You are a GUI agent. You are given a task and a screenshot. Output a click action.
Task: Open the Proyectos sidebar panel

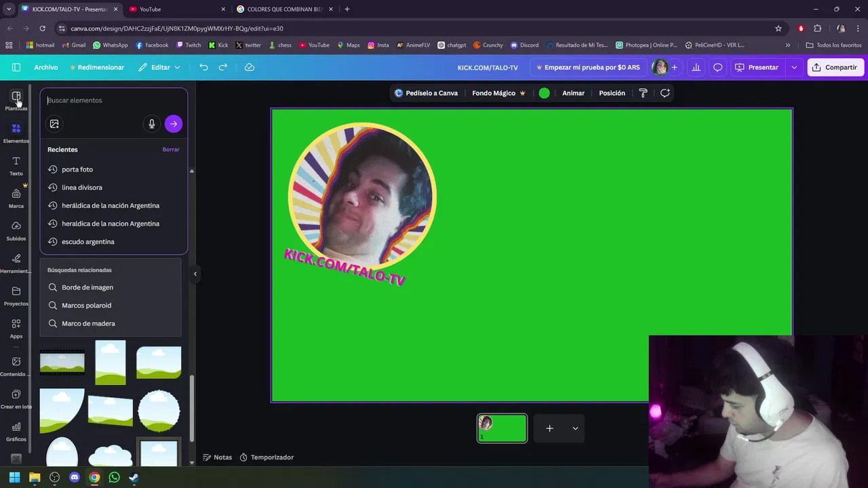click(x=16, y=296)
